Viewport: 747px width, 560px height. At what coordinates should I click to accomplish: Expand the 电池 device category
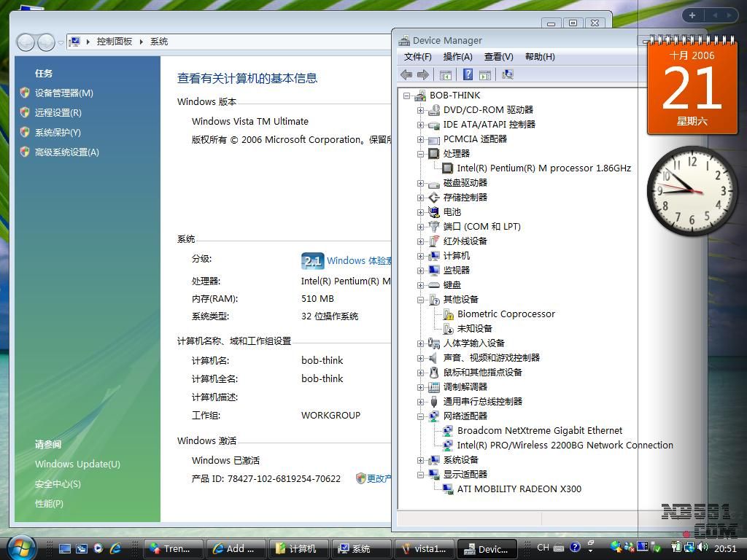click(420, 212)
